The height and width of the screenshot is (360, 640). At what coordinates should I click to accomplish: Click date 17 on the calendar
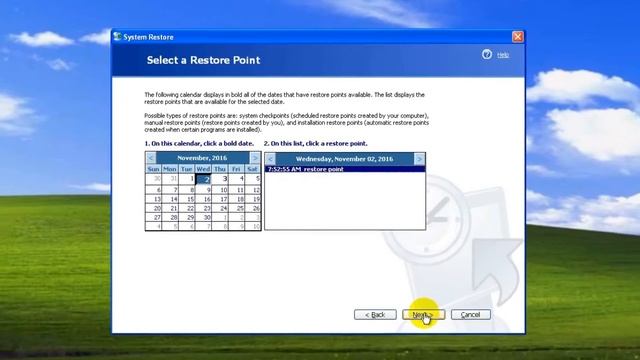click(x=220, y=199)
